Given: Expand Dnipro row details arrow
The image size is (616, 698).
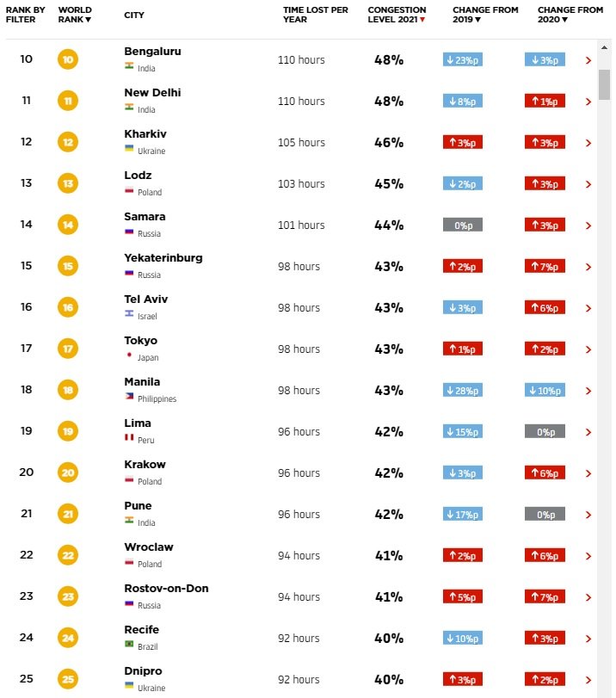Looking at the screenshot, I should 588,680.
